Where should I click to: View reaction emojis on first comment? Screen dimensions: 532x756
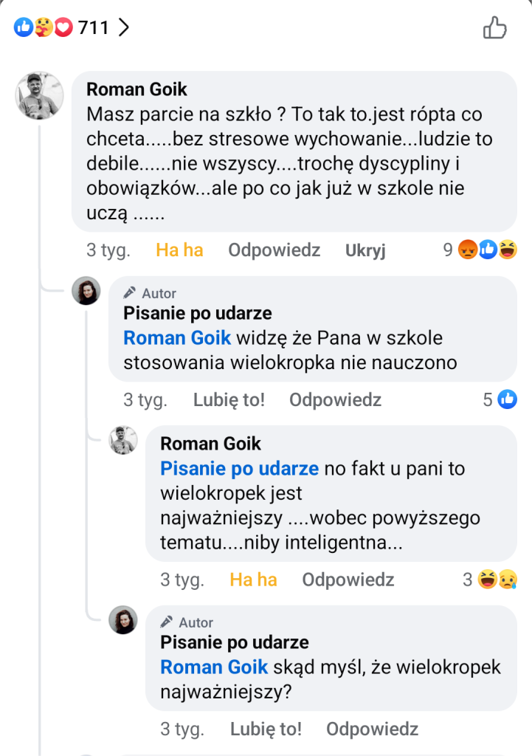[x=488, y=250]
